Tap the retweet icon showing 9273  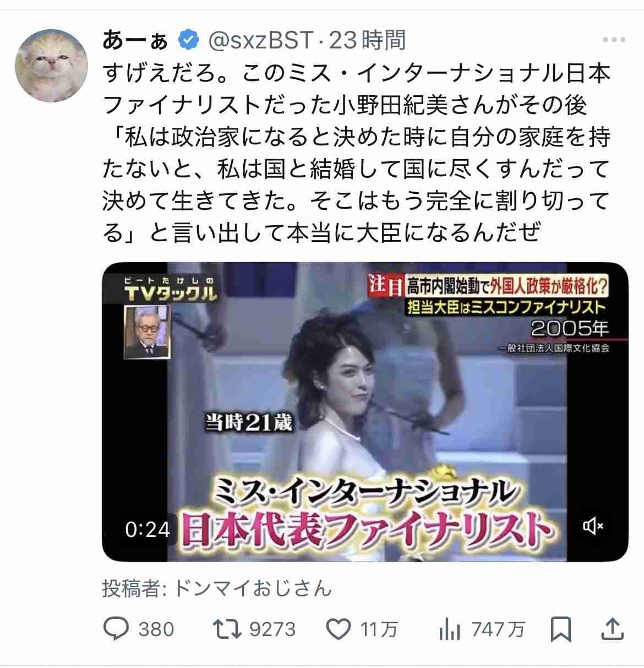(x=227, y=628)
